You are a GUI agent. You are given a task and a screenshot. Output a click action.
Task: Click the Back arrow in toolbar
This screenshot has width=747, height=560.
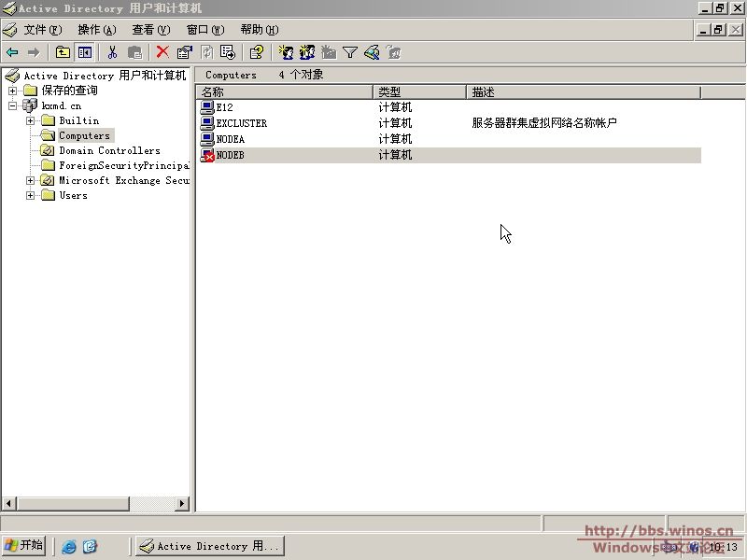(x=12, y=52)
